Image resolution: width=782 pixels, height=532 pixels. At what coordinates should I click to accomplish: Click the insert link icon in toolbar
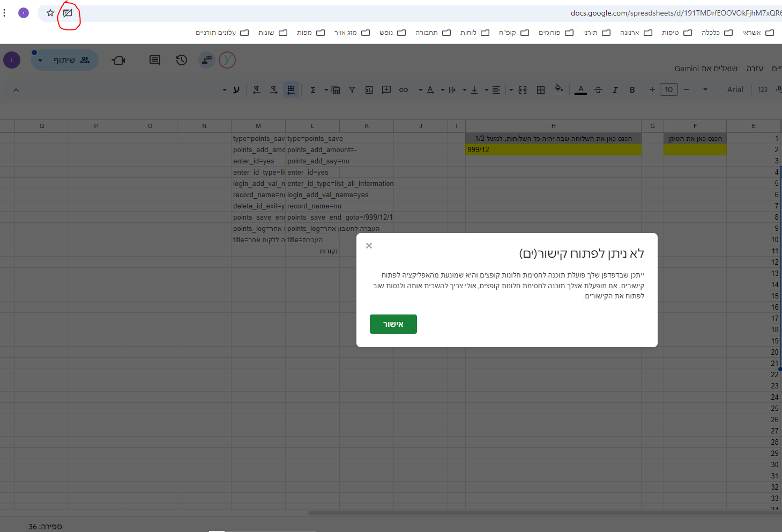click(x=404, y=90)
